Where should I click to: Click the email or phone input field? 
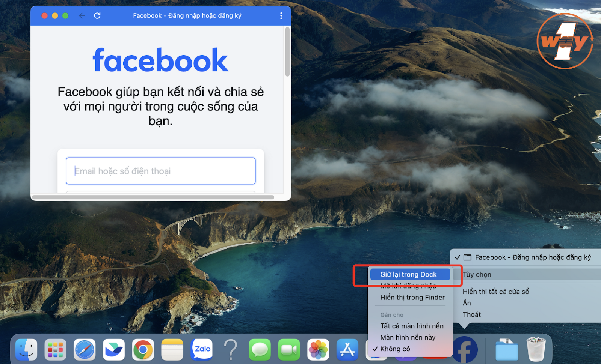click(161, 171)
